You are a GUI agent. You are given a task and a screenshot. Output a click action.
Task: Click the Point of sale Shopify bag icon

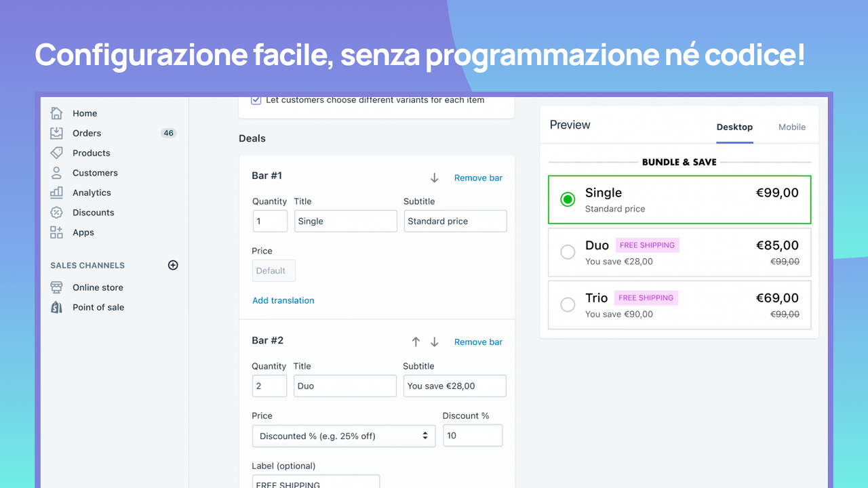(57, 307)
